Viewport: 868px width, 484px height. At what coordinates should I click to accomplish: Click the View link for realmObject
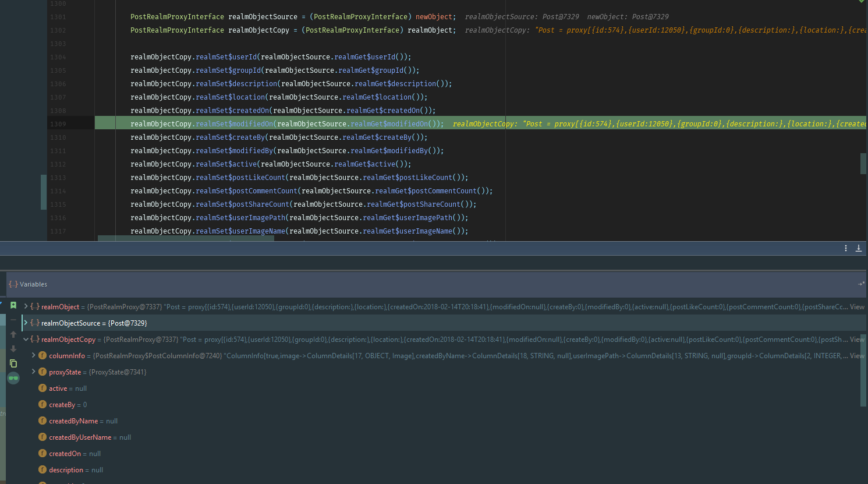click(x=857, y=305)
